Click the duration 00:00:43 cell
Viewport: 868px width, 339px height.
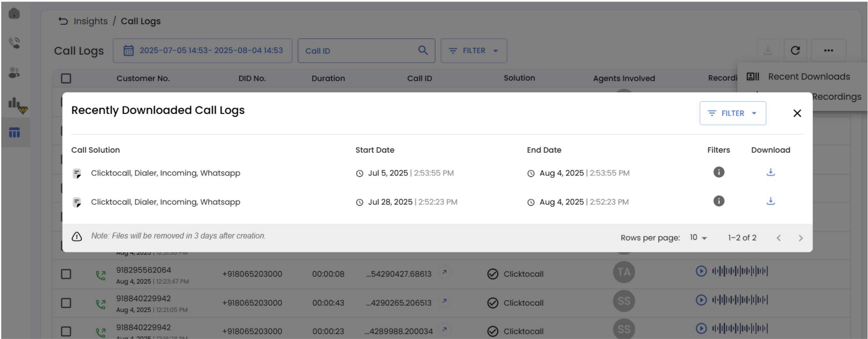point(328,303)
